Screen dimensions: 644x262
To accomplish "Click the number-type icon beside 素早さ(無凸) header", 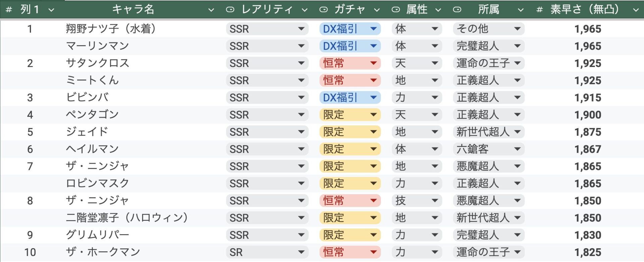I will pyautogui.click(x=539, y=10).
